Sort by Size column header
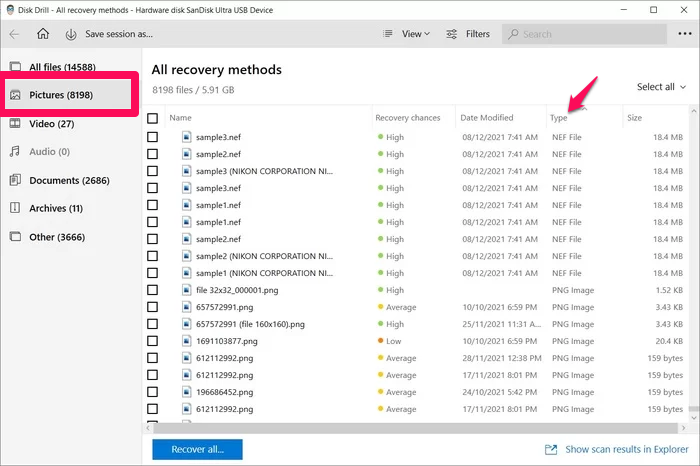Image resolution: width=700 pixels, height=466 pixels. (634, 118)
